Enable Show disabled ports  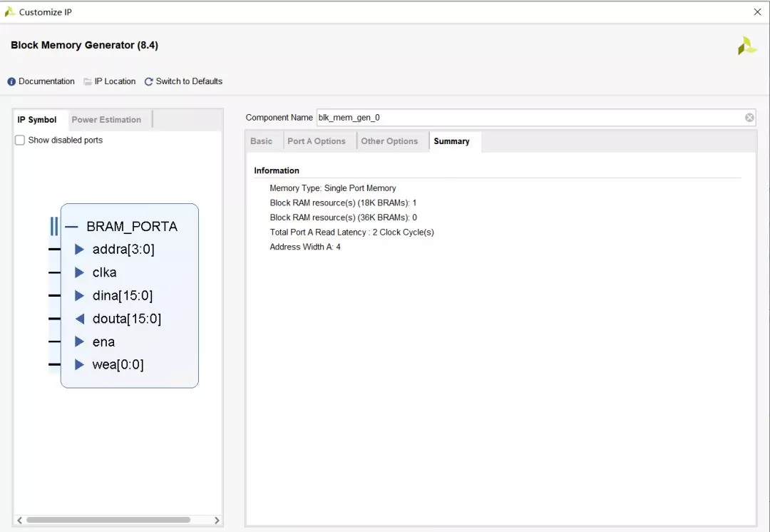pos(19,140)
